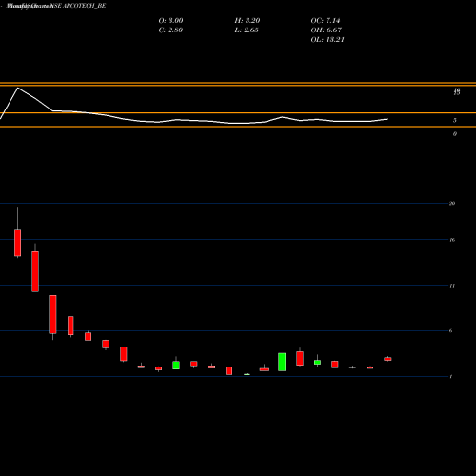Click the price axis label 16

452,240
